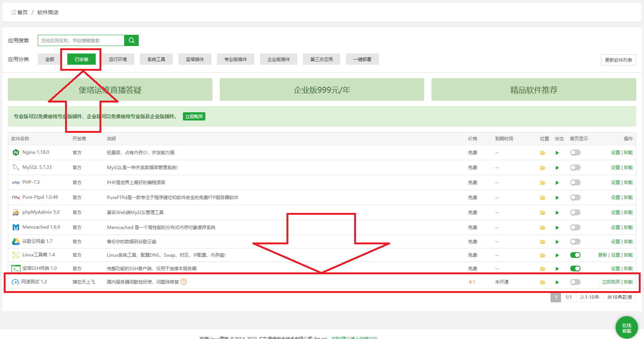Select the 企业版插件 category tab

click(279, 59)
